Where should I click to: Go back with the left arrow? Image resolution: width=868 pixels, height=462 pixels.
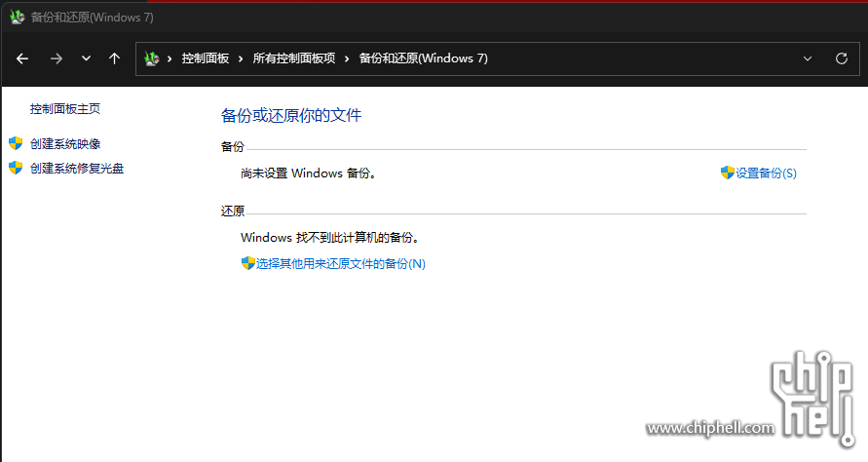click(x=22, y=58)
